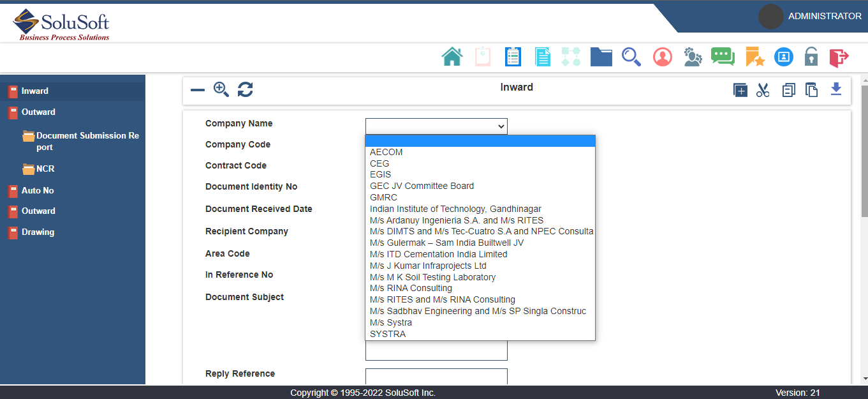Click the ADMINISTRATOR user label

(x=825, y=17)
